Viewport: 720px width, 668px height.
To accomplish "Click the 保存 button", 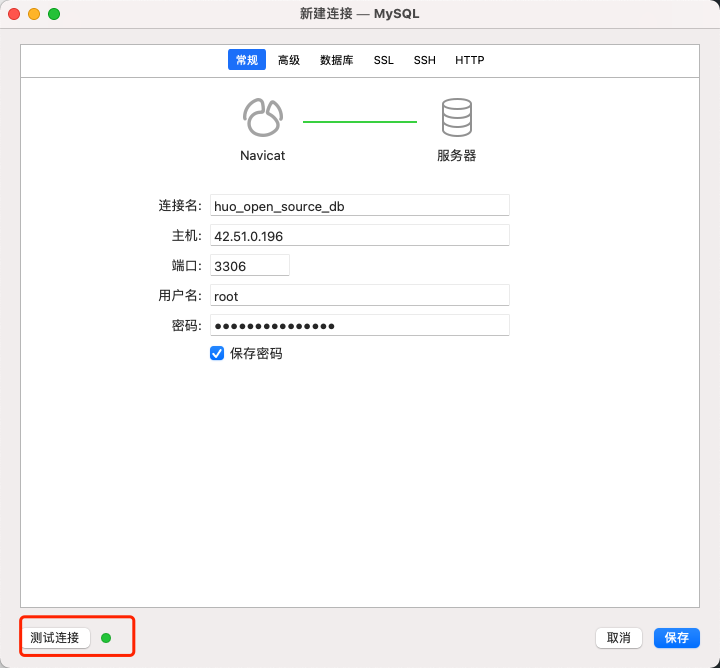I will [676, 638].
